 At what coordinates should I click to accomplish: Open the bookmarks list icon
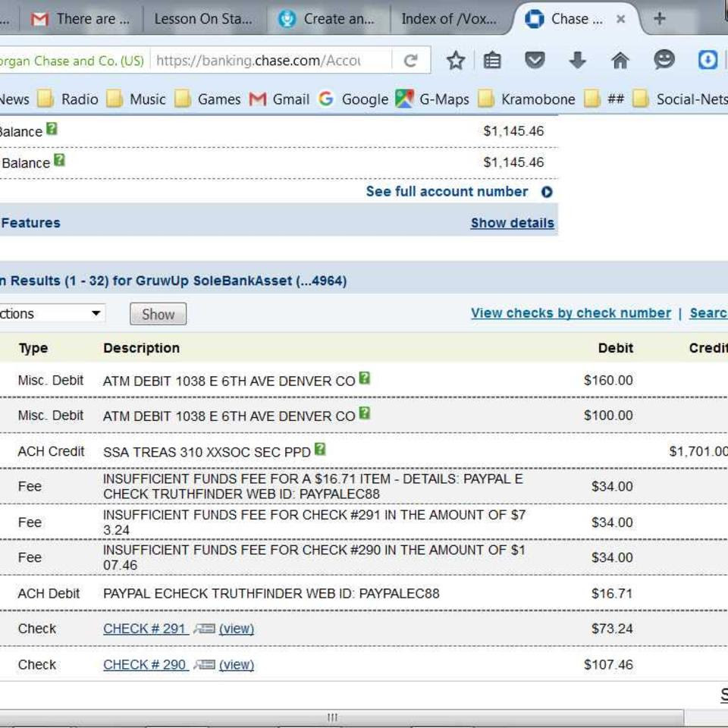[492, 61]
